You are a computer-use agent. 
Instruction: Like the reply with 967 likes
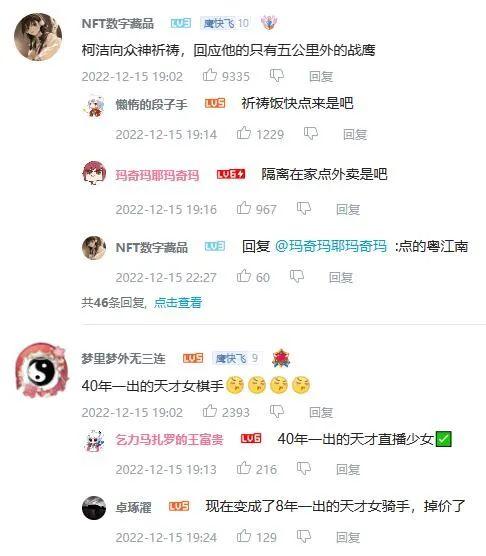click(244, 208)
